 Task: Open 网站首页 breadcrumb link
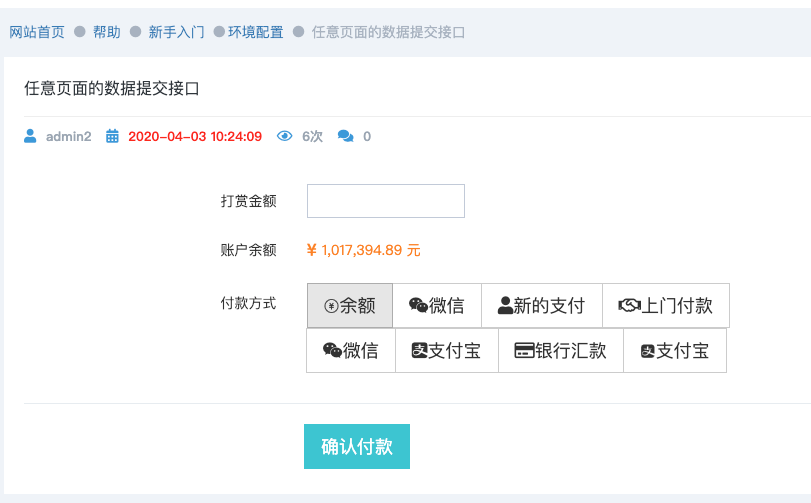tap(37, 32)
